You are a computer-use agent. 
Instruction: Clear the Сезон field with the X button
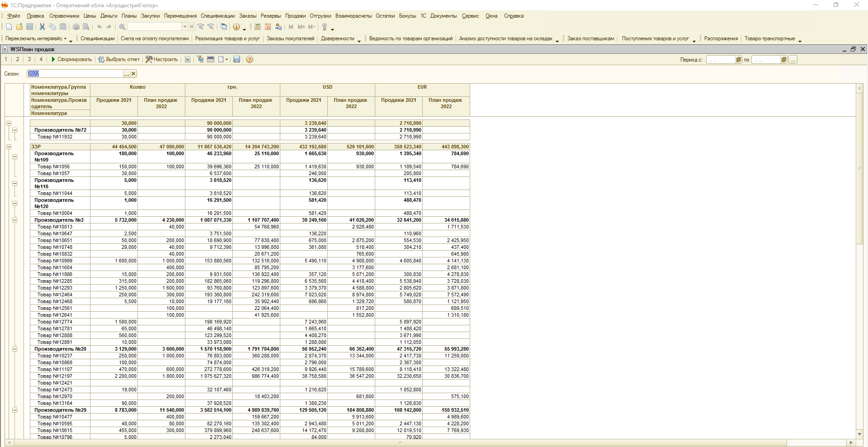[133, 74]
